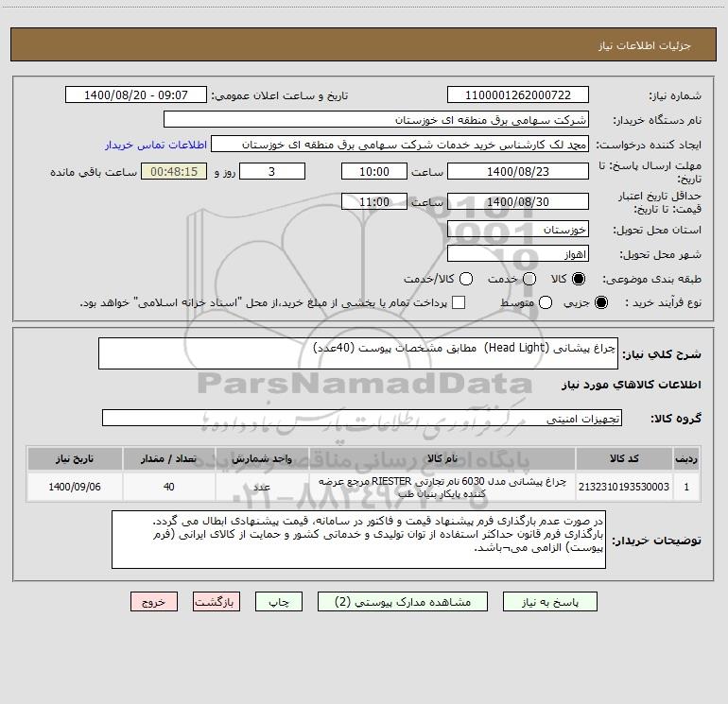This screenshot has height=704, width=728.
Task: Click the buyer organization name field
Action: point(376,119)
